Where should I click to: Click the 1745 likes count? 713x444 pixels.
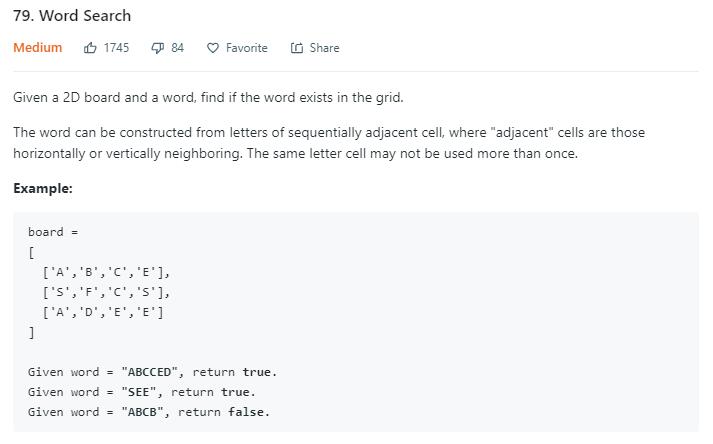pyautogui.click(x=116, y=48)
